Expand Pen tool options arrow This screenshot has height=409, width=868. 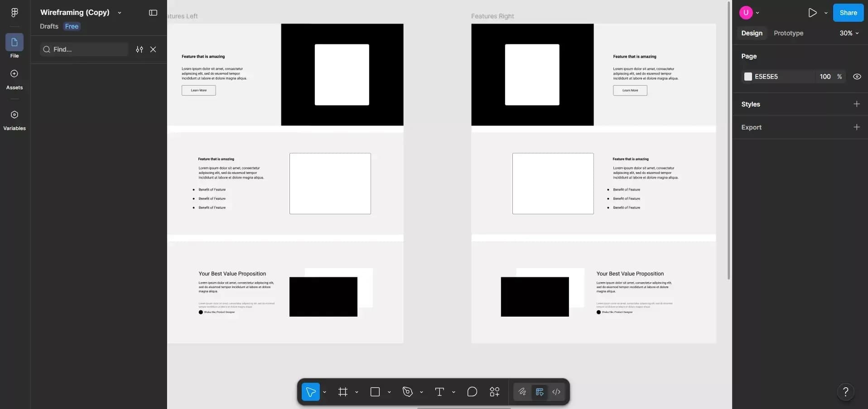pos(421,392)
